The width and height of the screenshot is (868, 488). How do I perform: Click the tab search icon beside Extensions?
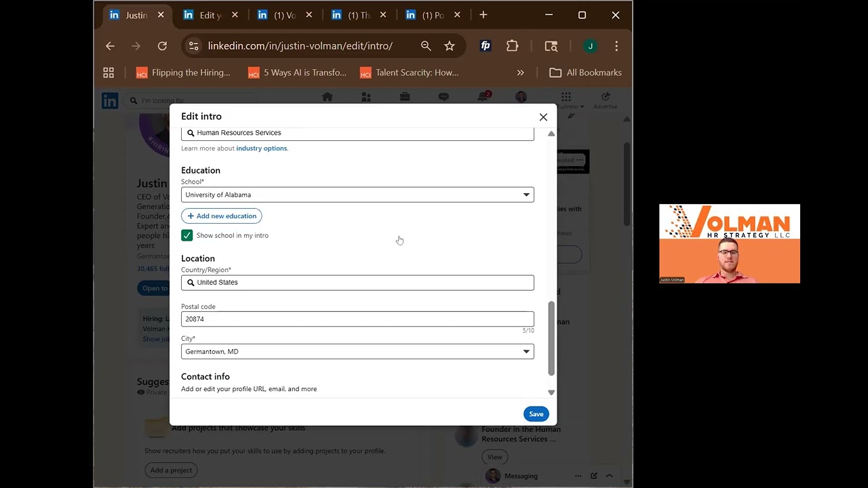[551, 46]
